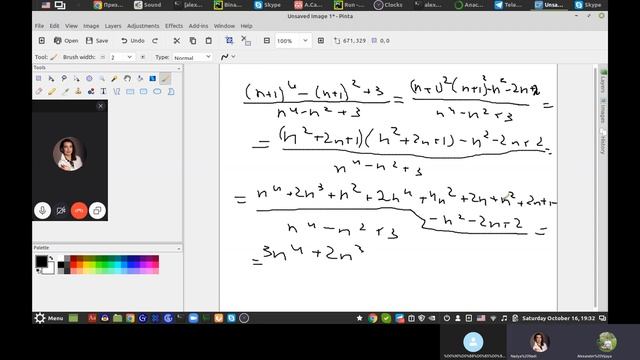640x360 pixels.
Task: Decrease brush width with minus button
Action: 102,57
